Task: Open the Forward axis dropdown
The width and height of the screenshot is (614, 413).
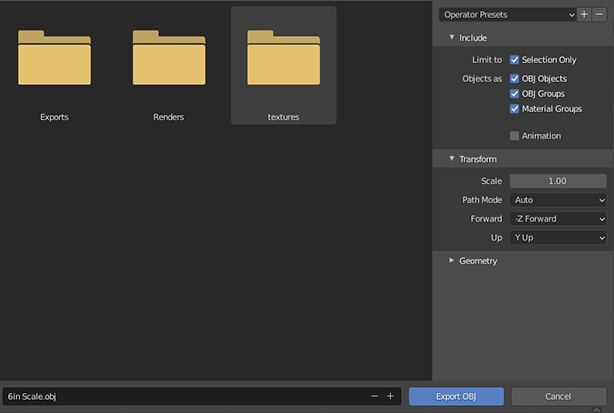Action: (558, 218)
